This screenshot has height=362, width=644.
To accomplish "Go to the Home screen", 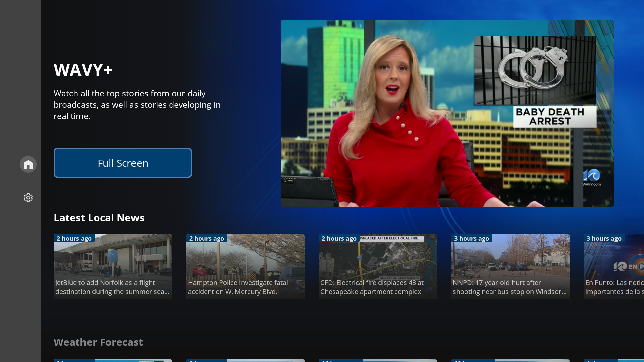I will [x=28, y=164].
